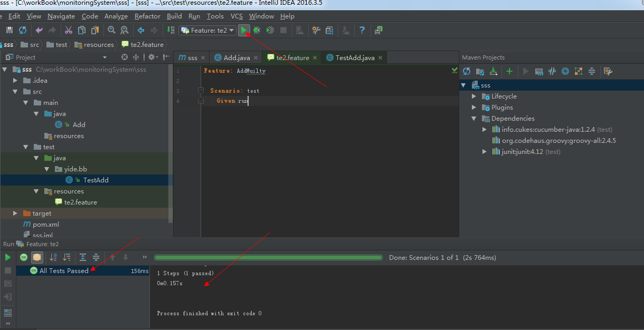
Task: Open Settings with the wrench icon
Action: click(316, 31)
